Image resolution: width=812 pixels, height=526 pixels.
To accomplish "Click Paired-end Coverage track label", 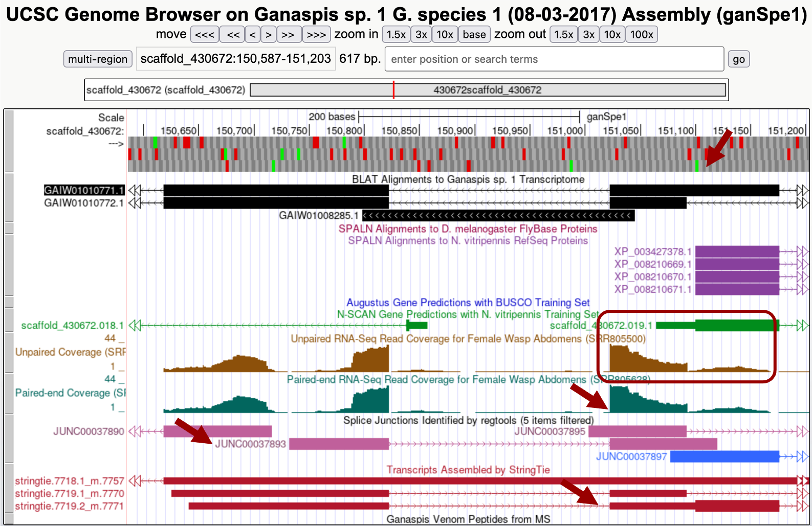I will 70,393.
